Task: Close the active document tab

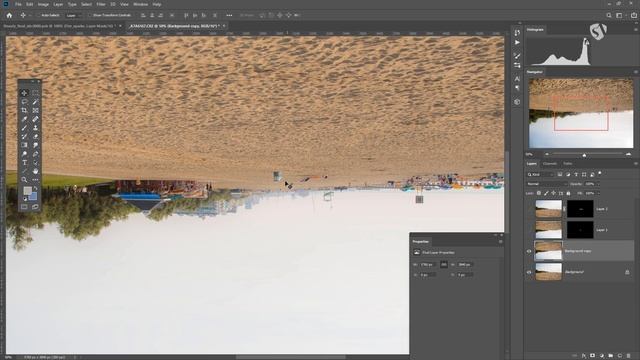Action: pyautogui.click(x=224, y=26)
